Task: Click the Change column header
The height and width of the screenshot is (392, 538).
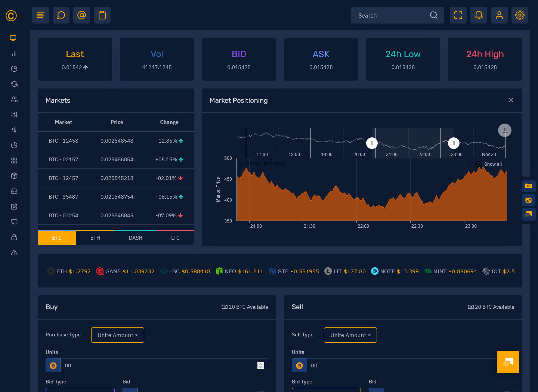Action: point(169,122)
